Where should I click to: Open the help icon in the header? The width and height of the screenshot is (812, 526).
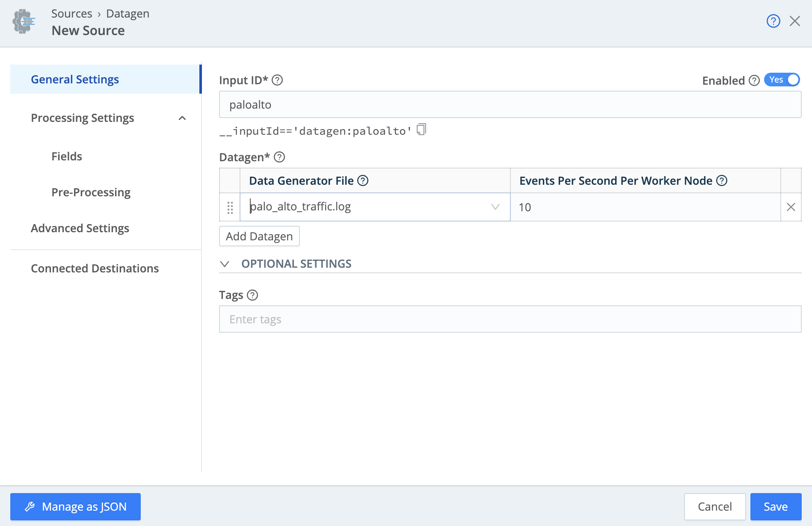click(x=773, y=21)
